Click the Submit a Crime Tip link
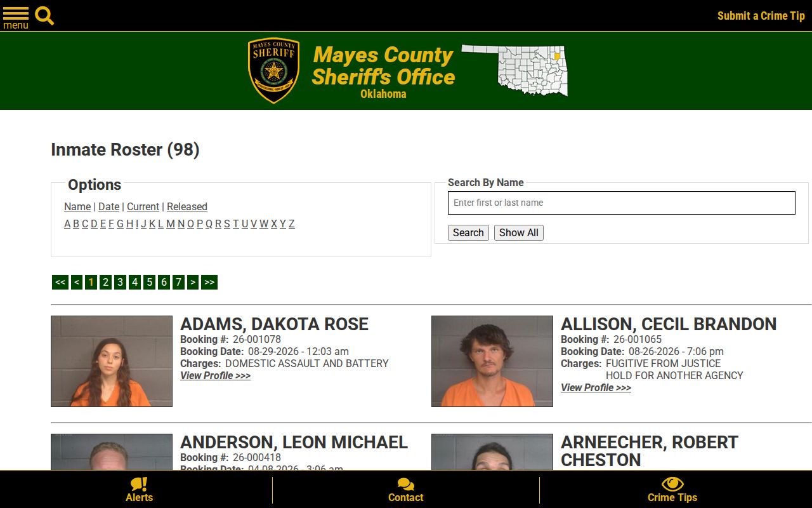 pos(761,16)
